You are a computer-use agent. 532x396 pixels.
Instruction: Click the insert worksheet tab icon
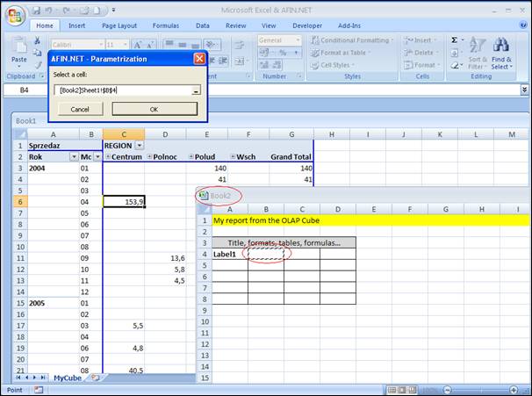coord(96,378)
